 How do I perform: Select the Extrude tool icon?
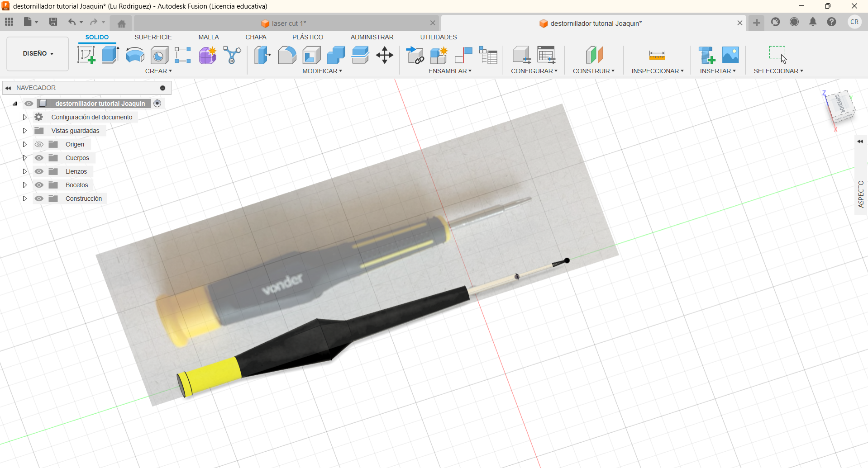point(110,55)
